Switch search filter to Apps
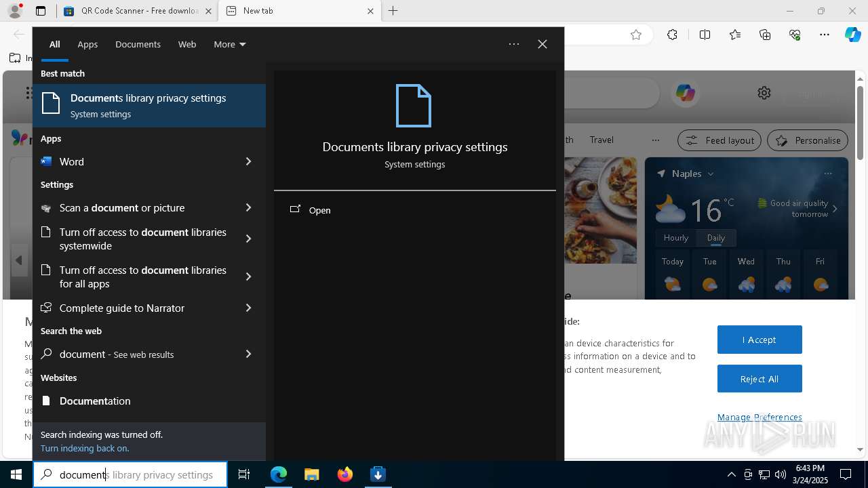Screen dimensions: 868x488 [87, 44]
